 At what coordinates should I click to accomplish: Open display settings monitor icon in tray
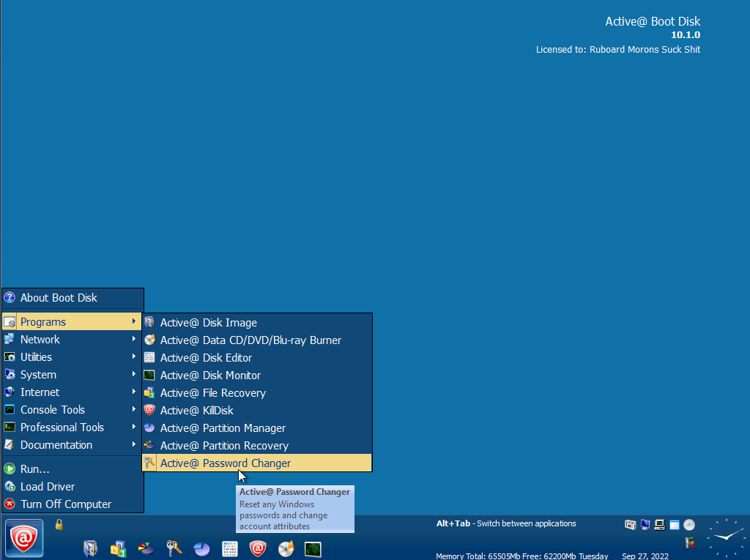(x=645, y=523)
